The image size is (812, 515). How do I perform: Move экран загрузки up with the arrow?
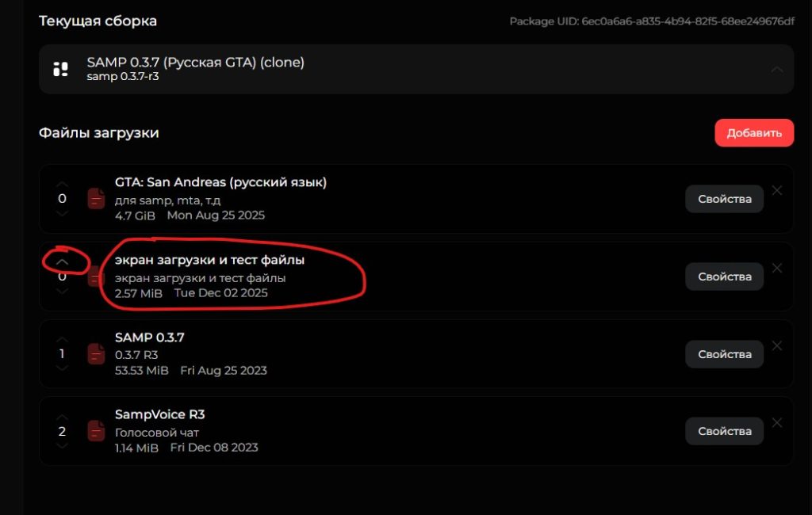[x=62, y=261]
